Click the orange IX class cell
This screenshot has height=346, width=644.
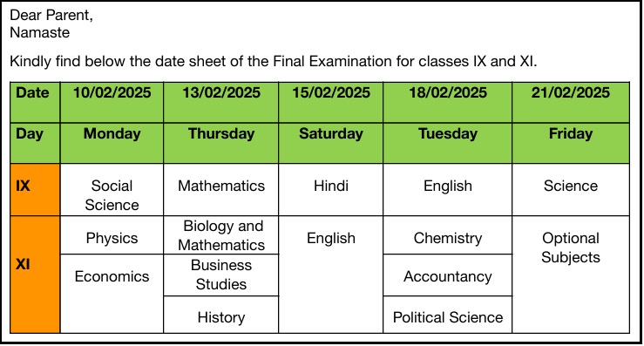tap(35, 189)
